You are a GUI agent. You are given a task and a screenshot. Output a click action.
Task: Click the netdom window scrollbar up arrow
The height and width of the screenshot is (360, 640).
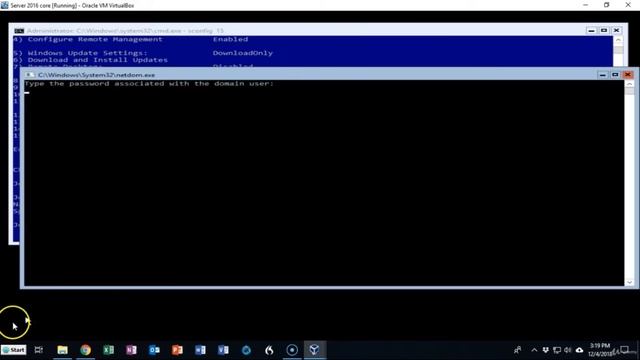(629, 84)
